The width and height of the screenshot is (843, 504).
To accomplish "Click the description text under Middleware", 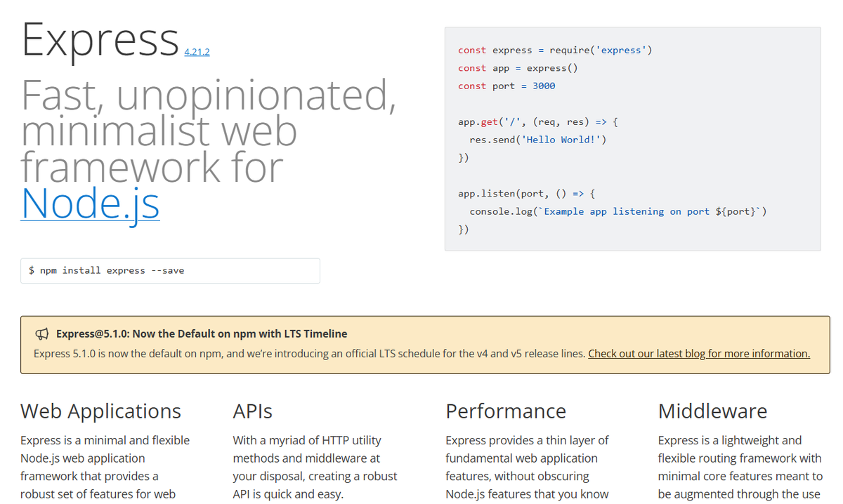I will (740, 467).
